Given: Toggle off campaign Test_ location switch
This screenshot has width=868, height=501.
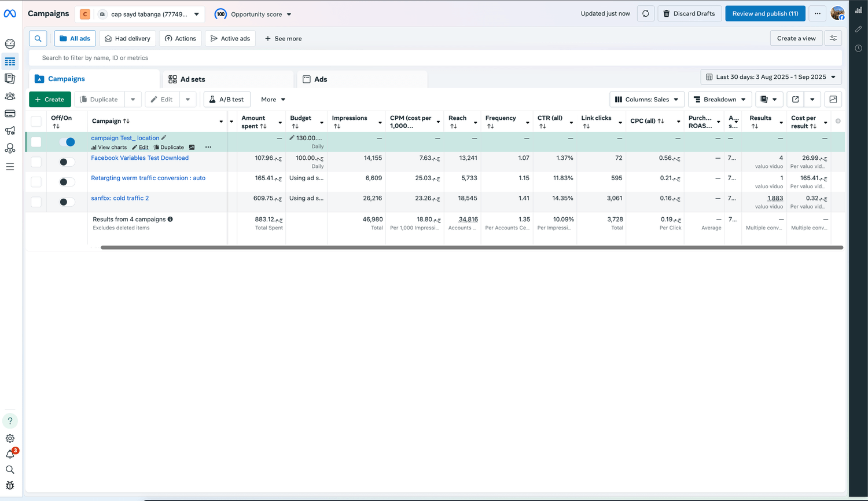Looking at the screenshot, I should 67,142.
